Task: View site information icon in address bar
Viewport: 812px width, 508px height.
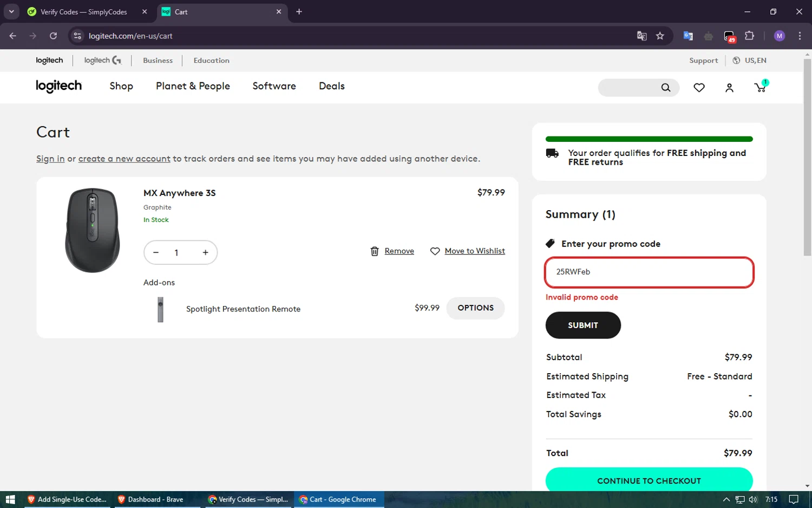Action: click(x=77, y=36)
